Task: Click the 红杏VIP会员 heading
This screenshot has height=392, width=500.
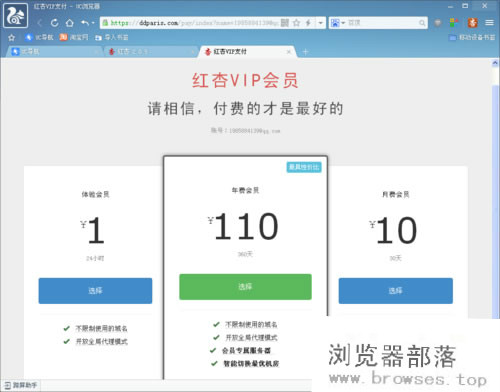Action: coord(245,80)
